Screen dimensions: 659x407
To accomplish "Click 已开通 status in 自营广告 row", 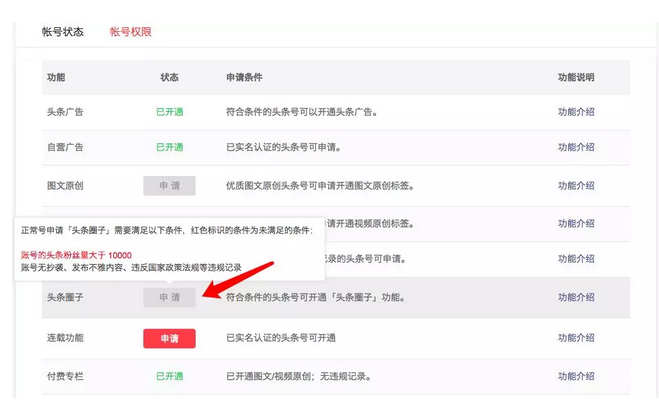I will [170, 147].
